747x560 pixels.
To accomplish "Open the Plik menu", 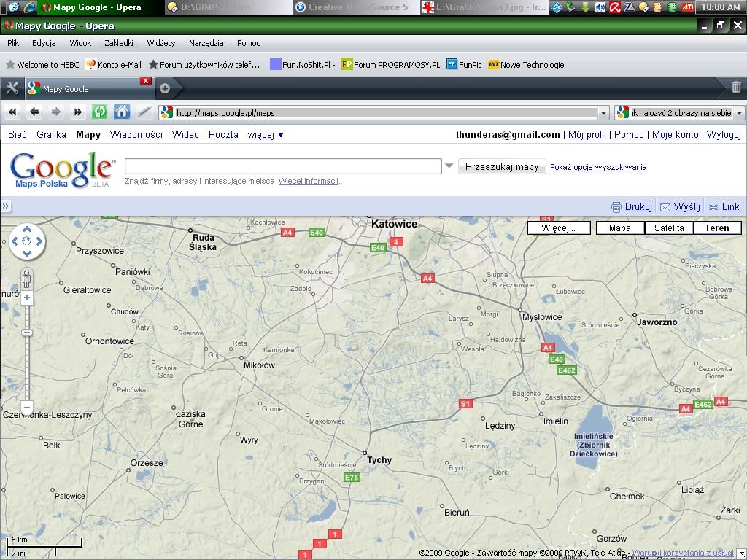I will click(13, 43).
